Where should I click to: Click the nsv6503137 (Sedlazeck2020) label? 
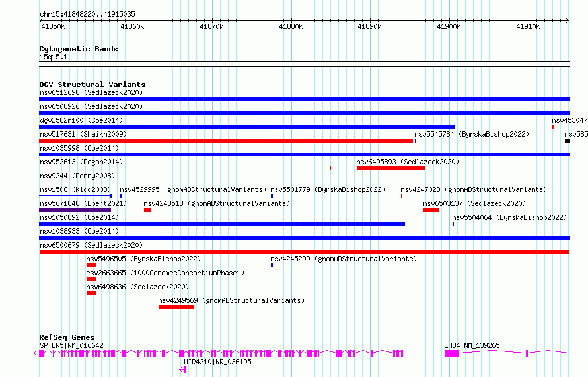(474, 203)
